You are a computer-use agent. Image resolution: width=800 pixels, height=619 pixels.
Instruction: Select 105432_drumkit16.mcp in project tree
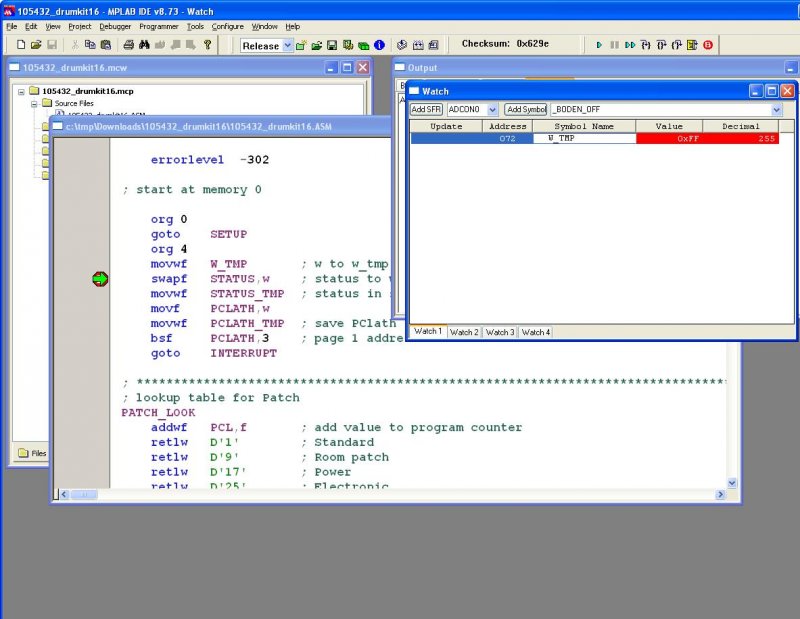tap(88, 91)
